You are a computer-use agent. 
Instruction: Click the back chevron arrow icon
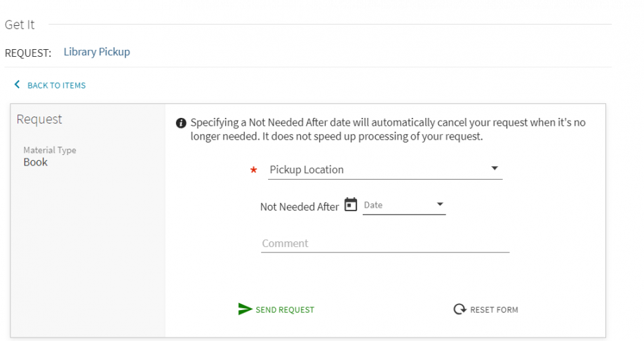click(x=17, y=85)
